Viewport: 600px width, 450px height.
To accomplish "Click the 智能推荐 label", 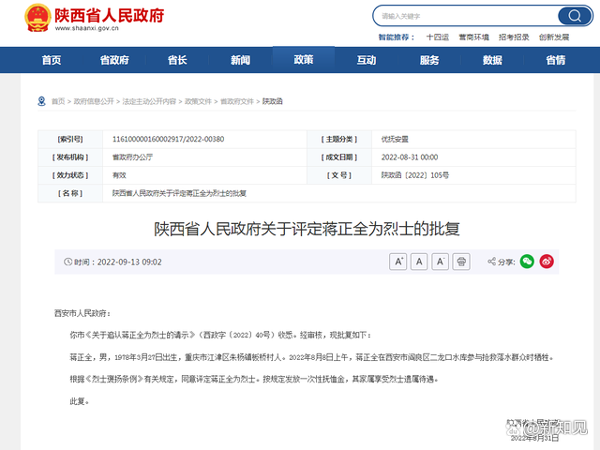I will tap(396, 37).
